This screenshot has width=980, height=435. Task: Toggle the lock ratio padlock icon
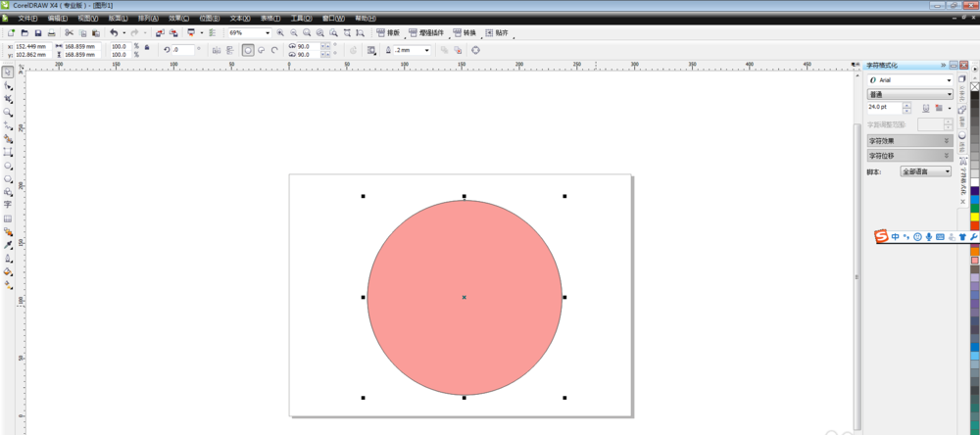(146, 46)
